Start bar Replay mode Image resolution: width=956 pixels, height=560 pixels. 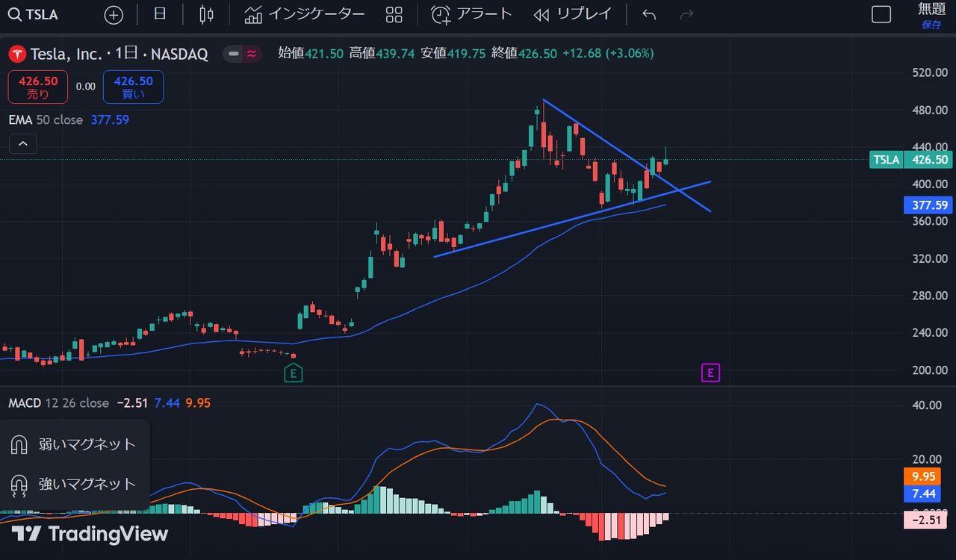(x=573, y=14)
